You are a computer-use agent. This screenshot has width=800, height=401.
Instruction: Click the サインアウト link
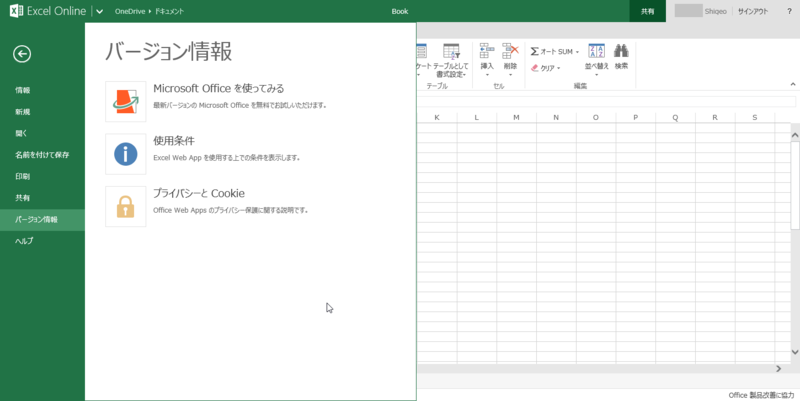[x=753, y=11]
